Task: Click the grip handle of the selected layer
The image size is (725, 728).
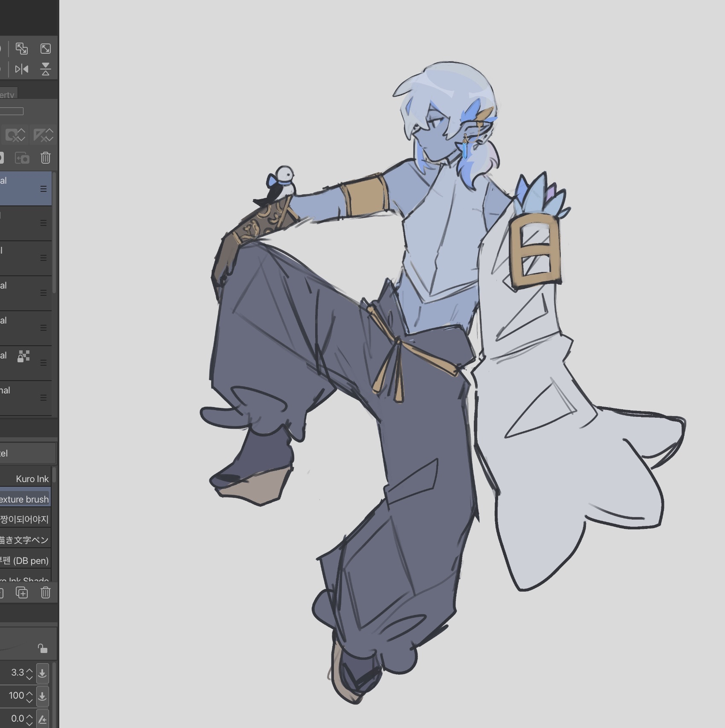Action: pyautogui.click(x=43, y=189)
